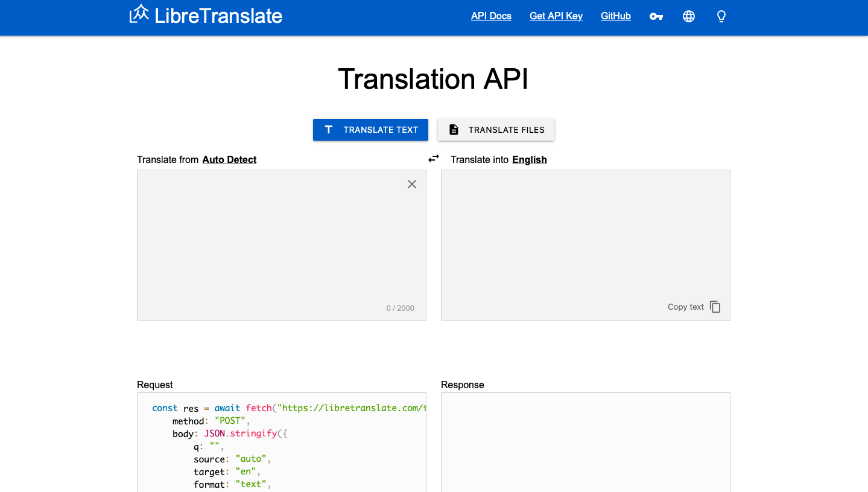This screenshot has width=868, height=492.
Task: Click the translated output text area
Action: tap(586, 245)
